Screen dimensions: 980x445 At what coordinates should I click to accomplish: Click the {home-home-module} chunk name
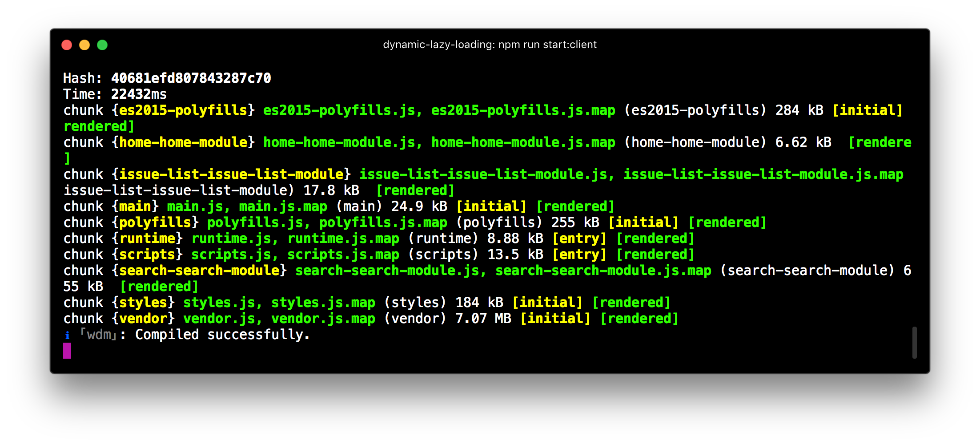coord(183,142)
